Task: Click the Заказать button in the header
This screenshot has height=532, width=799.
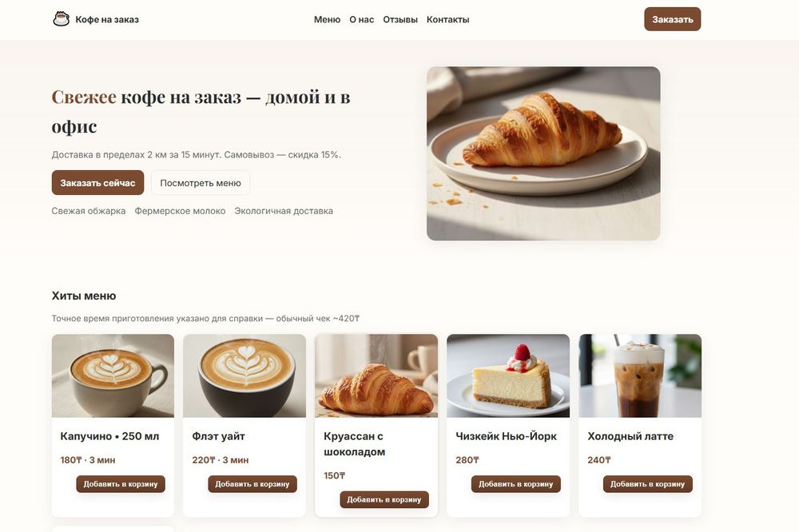Action: [x=672, y=19]
